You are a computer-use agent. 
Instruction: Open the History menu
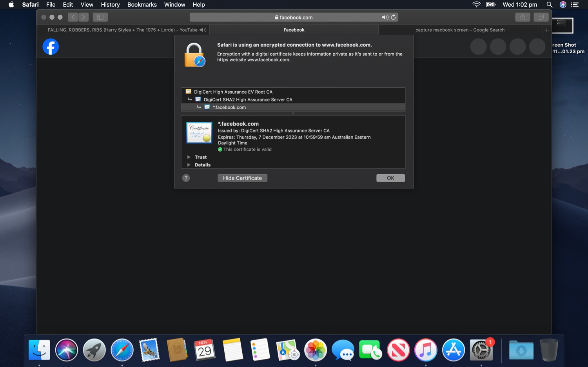click(110, 5)
